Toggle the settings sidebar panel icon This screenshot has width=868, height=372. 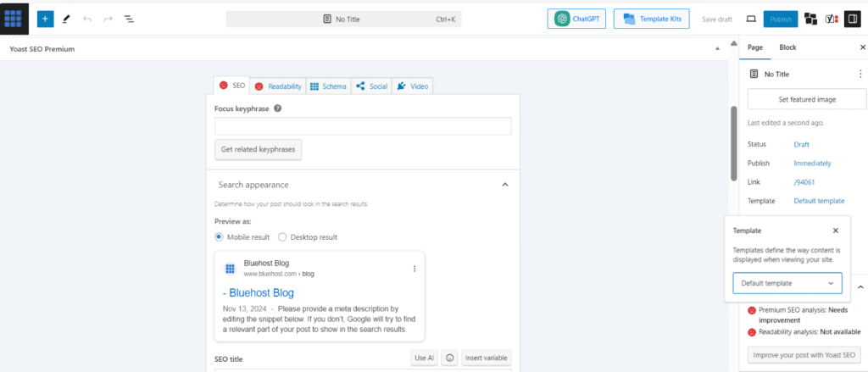[x=853, y=19]
